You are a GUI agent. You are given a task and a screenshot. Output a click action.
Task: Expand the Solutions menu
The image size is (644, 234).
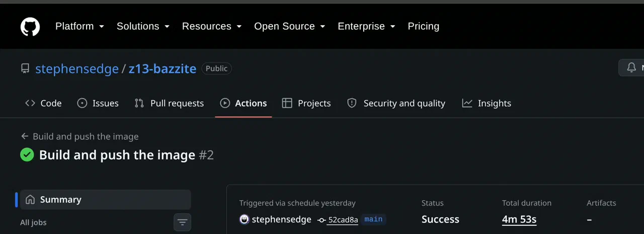coord(143,26)
